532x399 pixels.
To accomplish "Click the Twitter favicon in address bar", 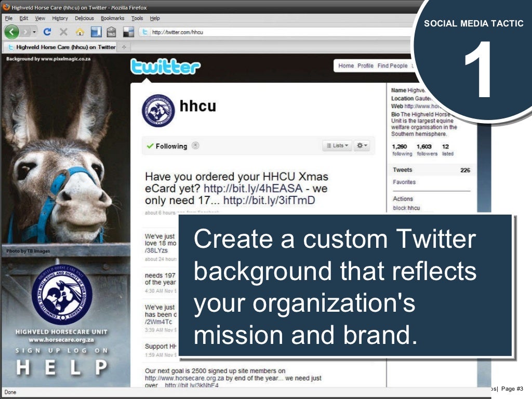I will point(145,32).
